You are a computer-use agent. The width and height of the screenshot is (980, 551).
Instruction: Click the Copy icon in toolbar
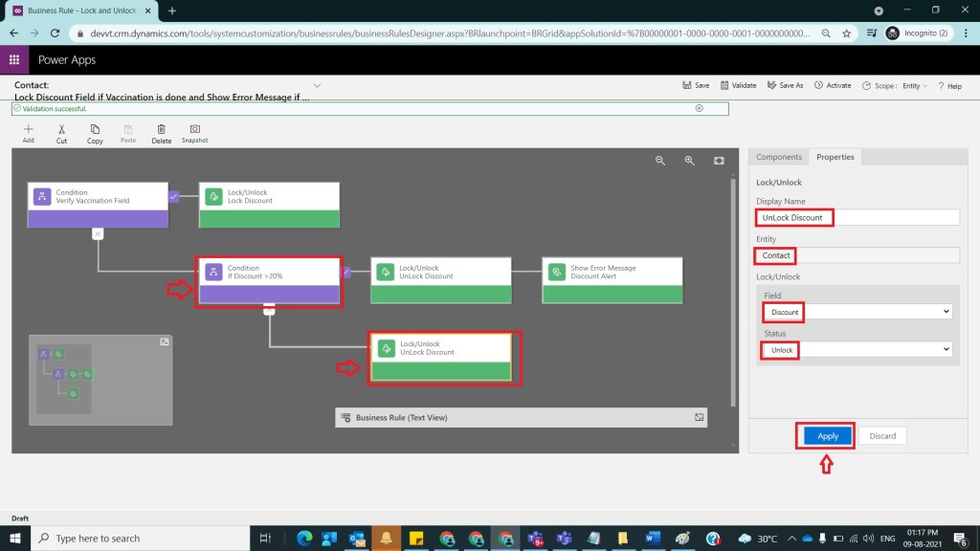click(95, 130)
